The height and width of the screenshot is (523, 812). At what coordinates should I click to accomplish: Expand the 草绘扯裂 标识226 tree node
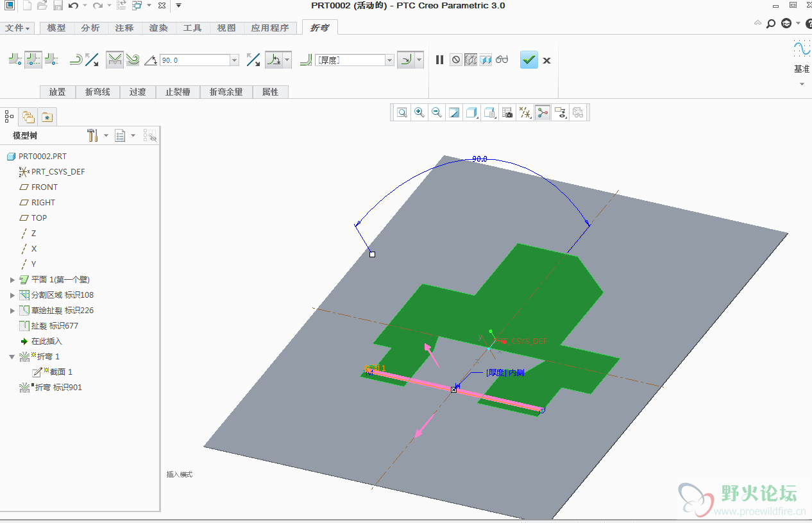coord(12,311)
